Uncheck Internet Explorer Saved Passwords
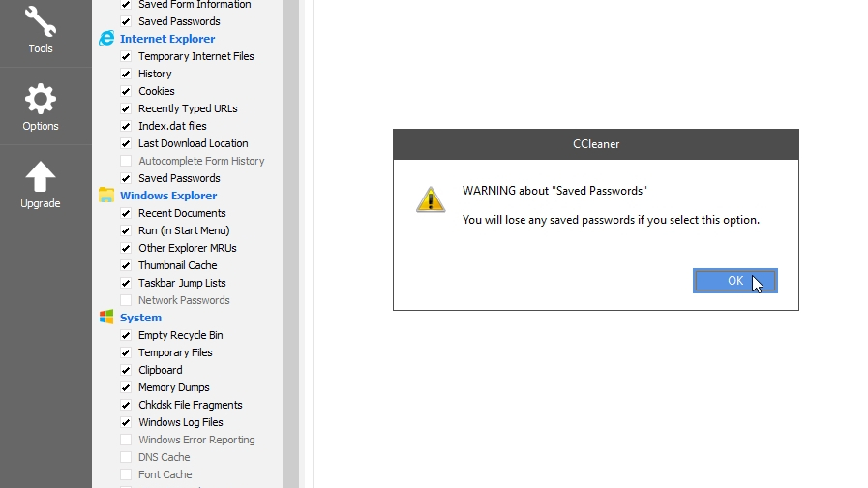Viewport: 868px width, 488px height. point(126,178)
